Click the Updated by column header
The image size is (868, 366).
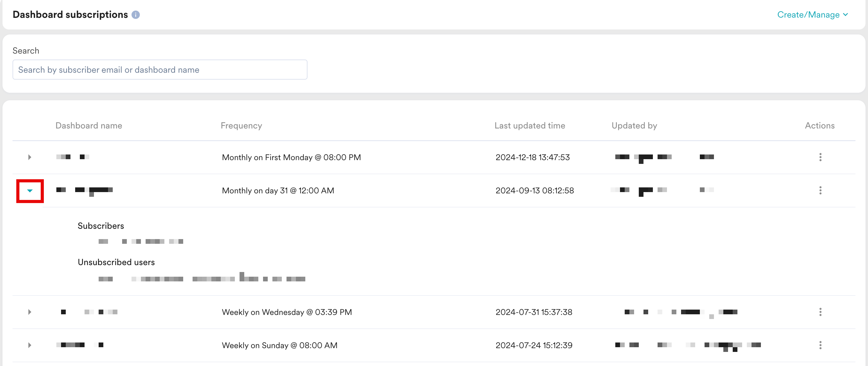[x=634, y=126]
